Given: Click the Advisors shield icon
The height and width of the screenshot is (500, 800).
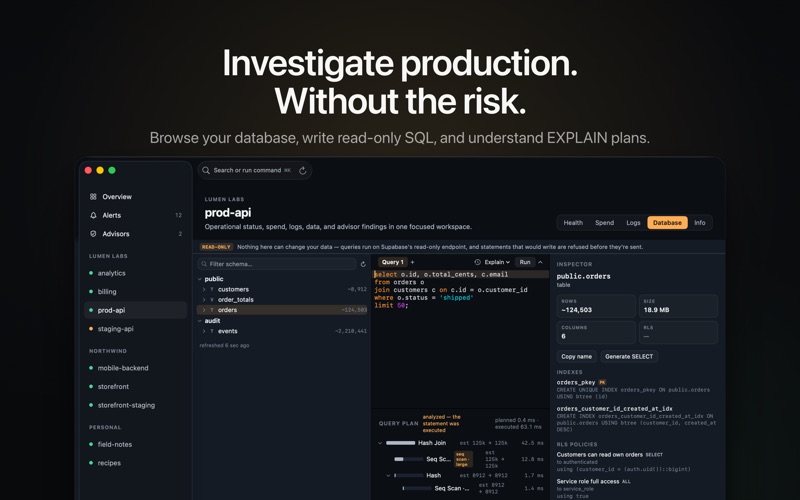Looking at the screenshot, I should (93, 234).
